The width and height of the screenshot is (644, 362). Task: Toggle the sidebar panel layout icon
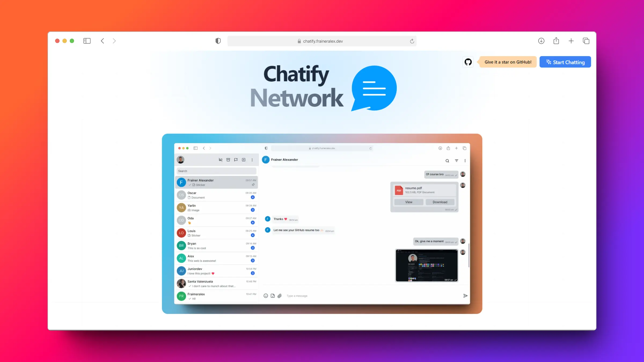point(87,41)
